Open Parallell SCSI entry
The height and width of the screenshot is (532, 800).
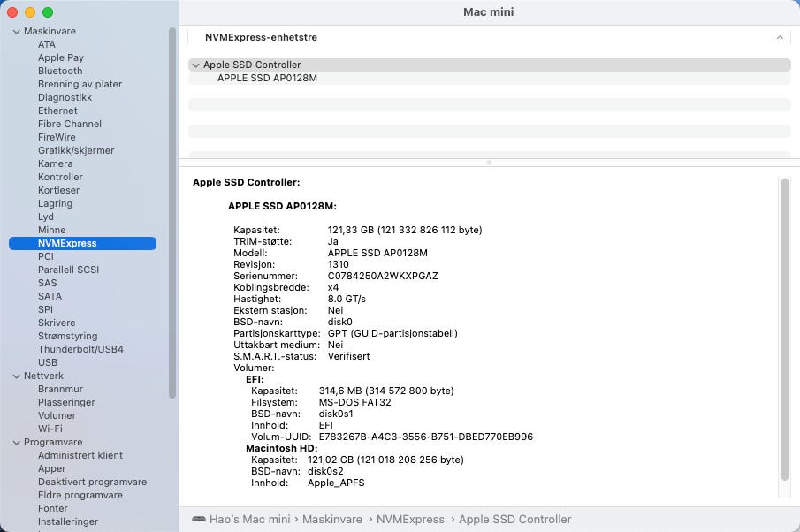coord(68,270)
